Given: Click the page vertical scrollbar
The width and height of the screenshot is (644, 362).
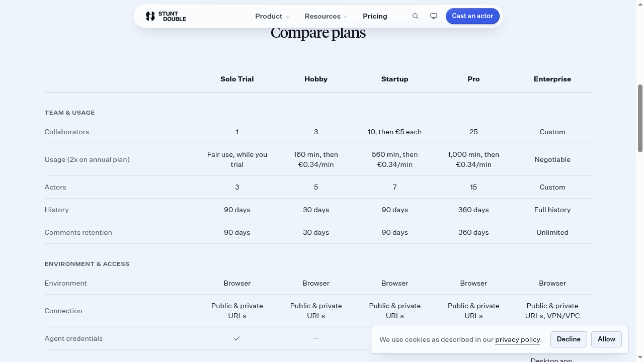Looking at the screenshot, I should tap(640, 118).
